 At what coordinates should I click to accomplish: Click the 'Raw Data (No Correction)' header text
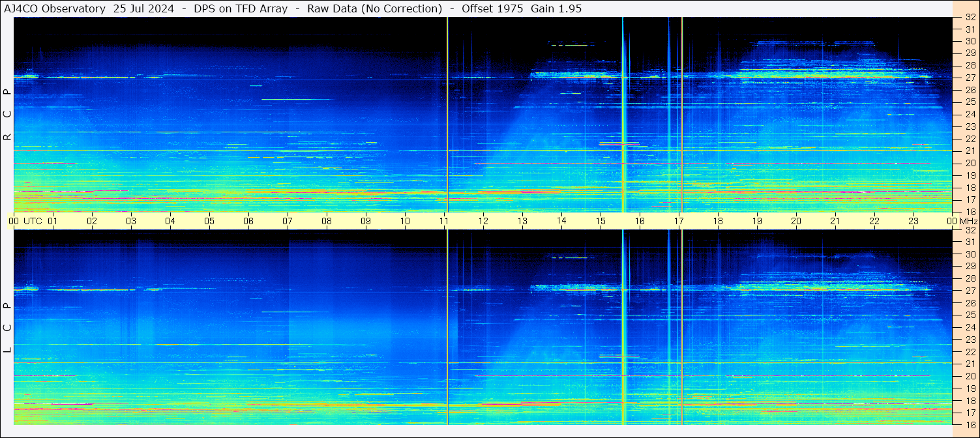tap(375, 8)
